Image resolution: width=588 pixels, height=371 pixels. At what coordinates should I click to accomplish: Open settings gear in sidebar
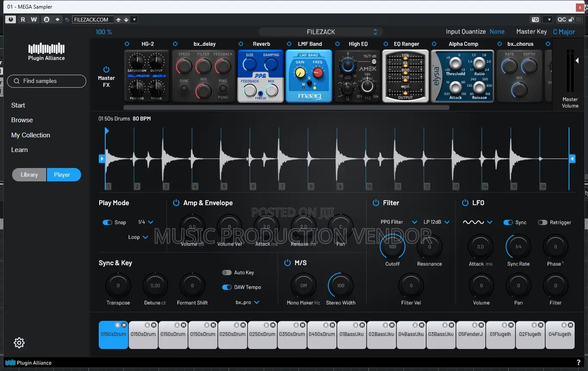(19, 343)
